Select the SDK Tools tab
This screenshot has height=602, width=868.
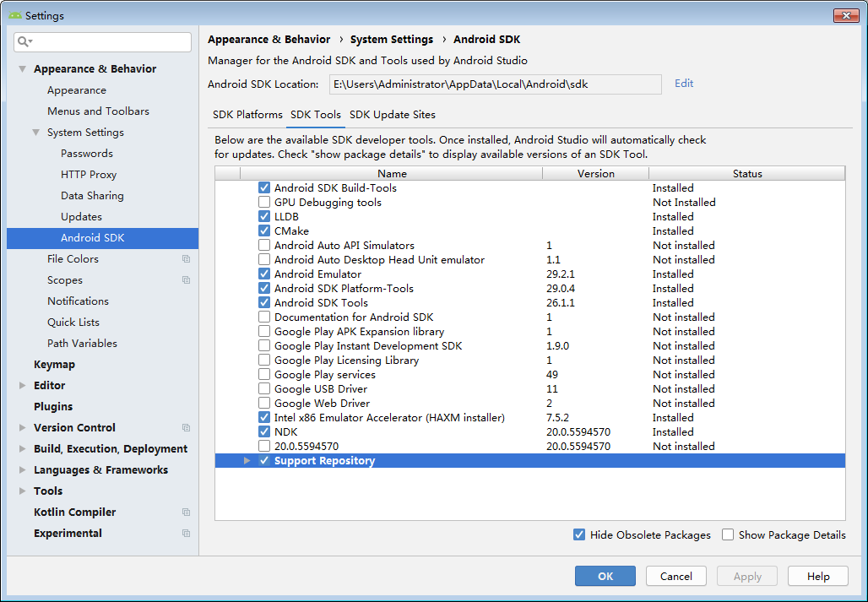coord(316,115)
